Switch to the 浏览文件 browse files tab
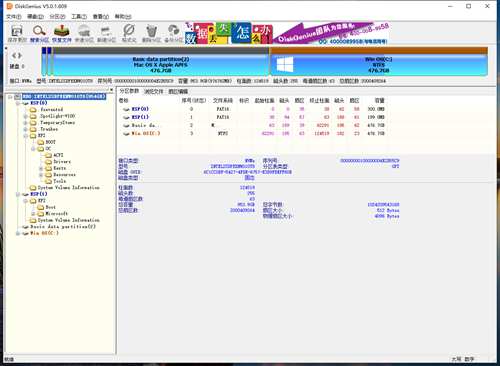Viewport: 500px width, 366px height. 153,91
